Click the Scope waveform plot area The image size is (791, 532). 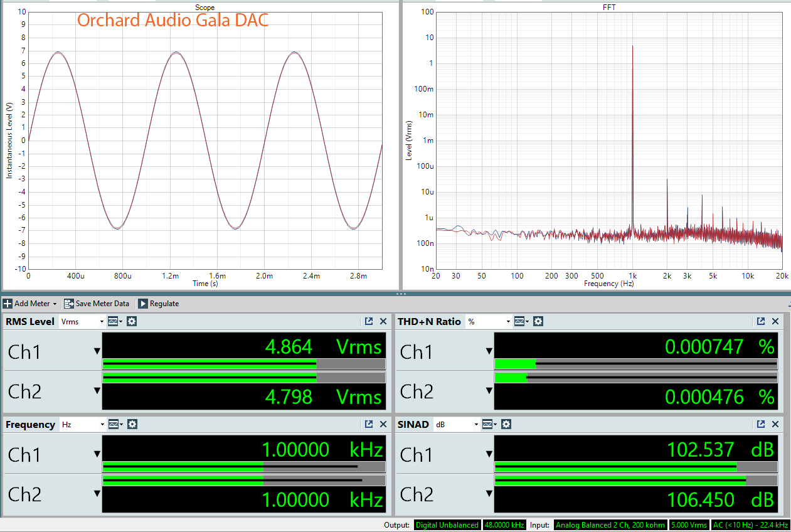[x=204, y=141]
